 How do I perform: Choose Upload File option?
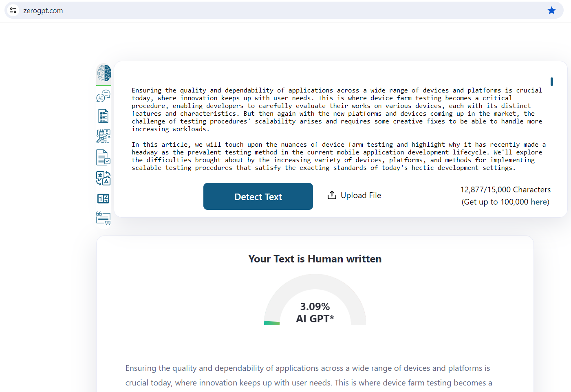point(354,195)
